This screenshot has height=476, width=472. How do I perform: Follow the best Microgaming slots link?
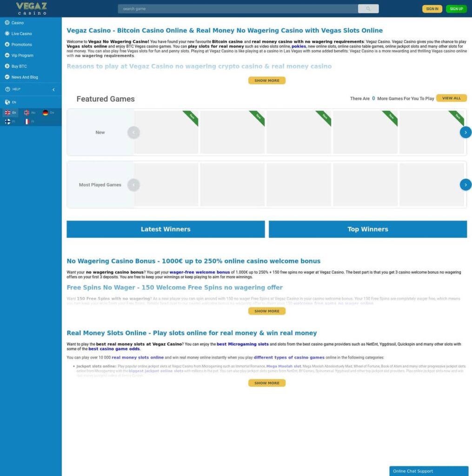(x=242, y=344)
